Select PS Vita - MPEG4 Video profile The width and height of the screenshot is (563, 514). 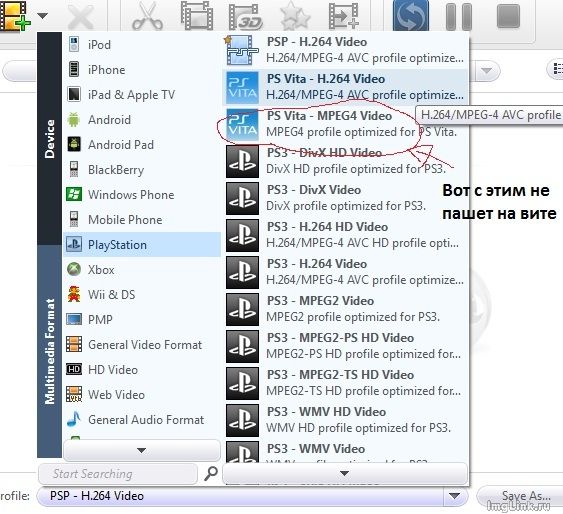[x=345, y=124]
